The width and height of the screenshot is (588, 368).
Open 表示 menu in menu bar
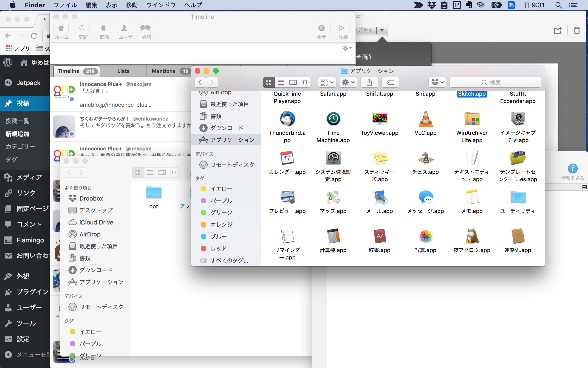tap(112, 5)
